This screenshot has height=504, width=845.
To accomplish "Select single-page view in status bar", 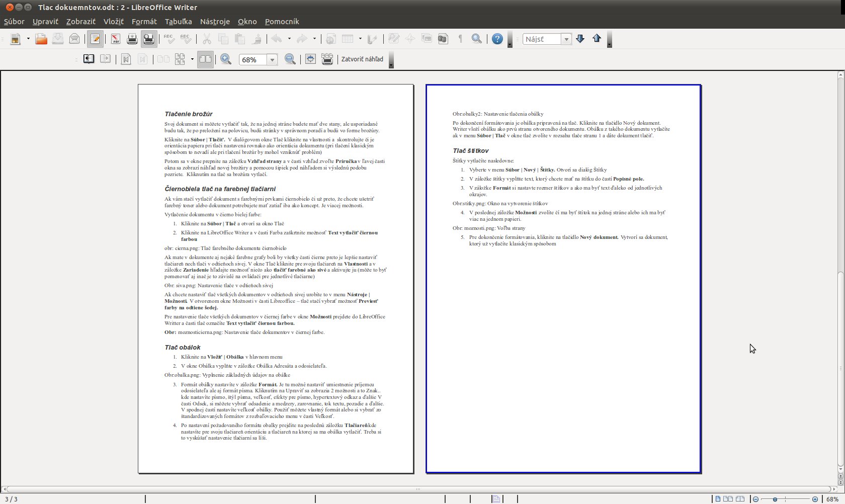I will pyautogui.click(x=718, y=499).
